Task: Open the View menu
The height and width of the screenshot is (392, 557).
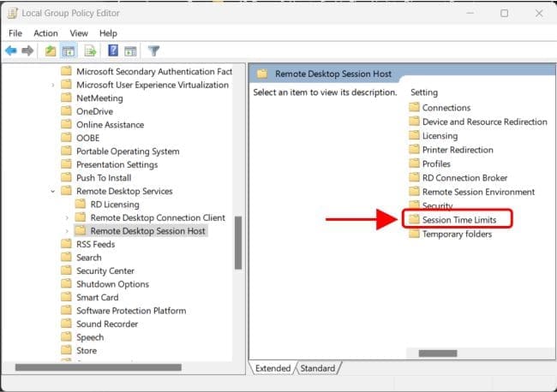Action: point(79,33)
